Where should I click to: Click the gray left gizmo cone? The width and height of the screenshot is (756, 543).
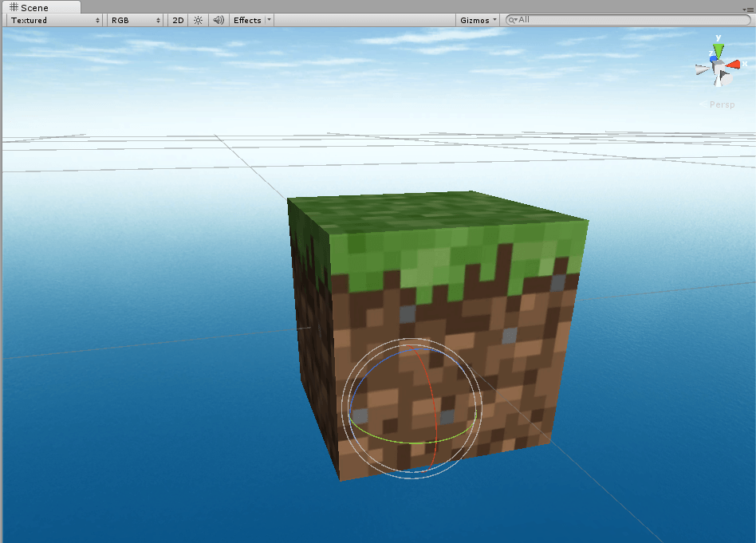tap(702, 70)
